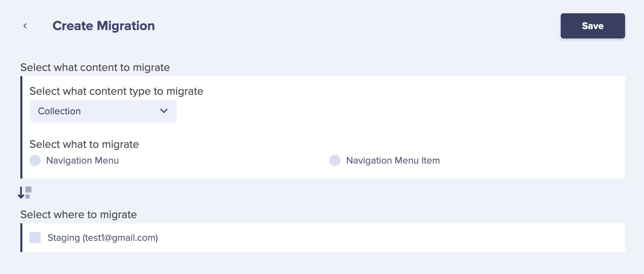Click the 'Select what to migrate' label
Screen dimensions: 644x274
[x=84, y=144]
